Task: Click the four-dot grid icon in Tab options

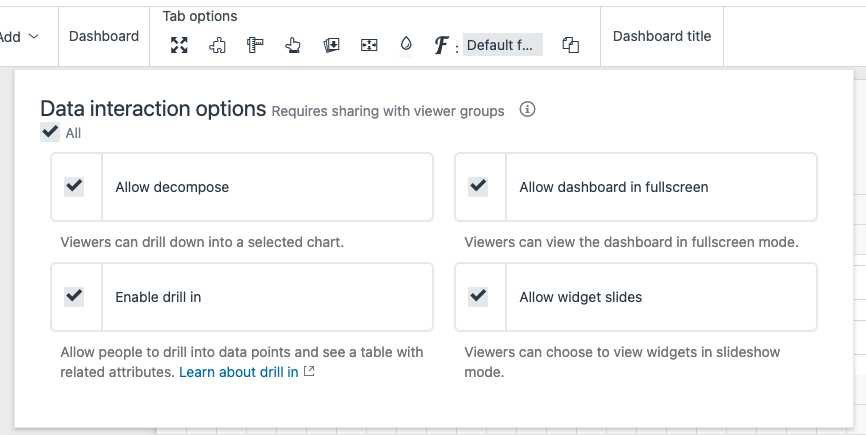Action: [x=369, y=45]
